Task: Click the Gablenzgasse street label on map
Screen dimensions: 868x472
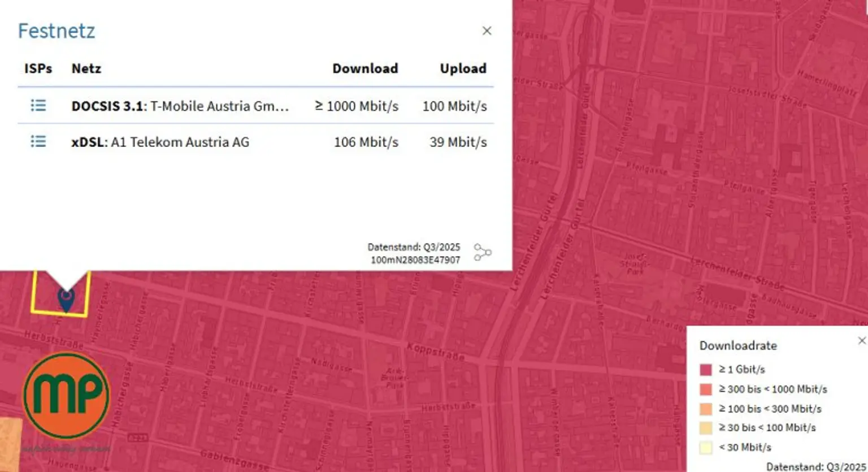Action: [x=235, y=460]
